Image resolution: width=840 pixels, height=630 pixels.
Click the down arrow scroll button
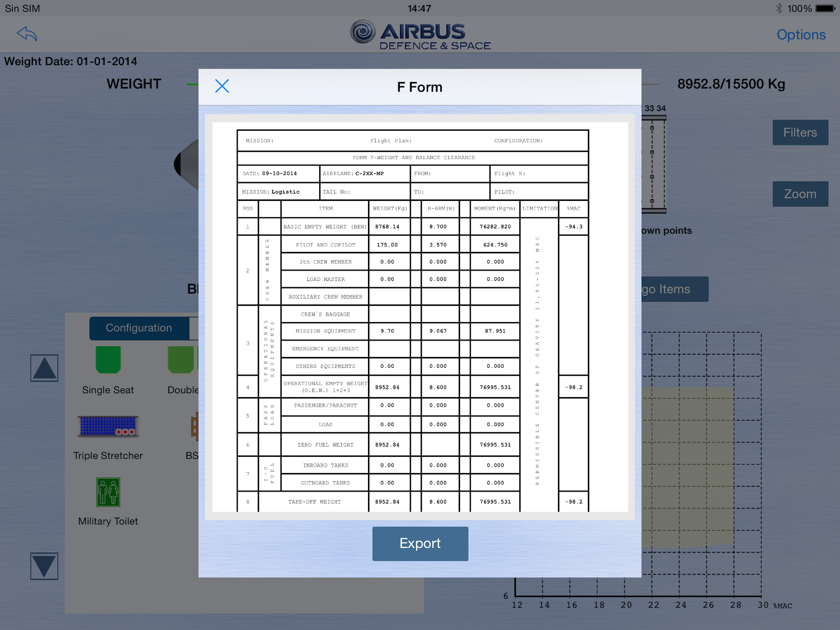pyautogui.click(x=45, y=566)
